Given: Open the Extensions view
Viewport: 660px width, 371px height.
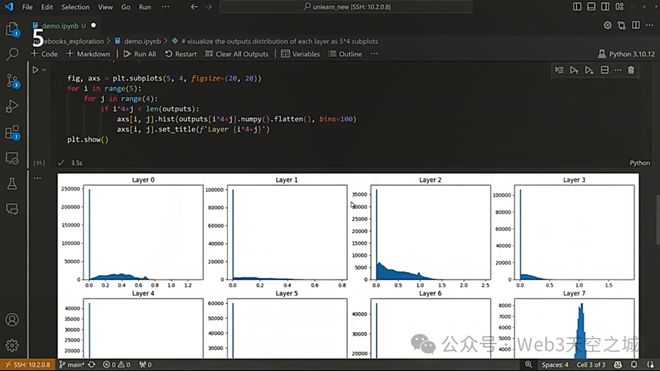Looking at the screenshot, I should [x=12, y=133].
